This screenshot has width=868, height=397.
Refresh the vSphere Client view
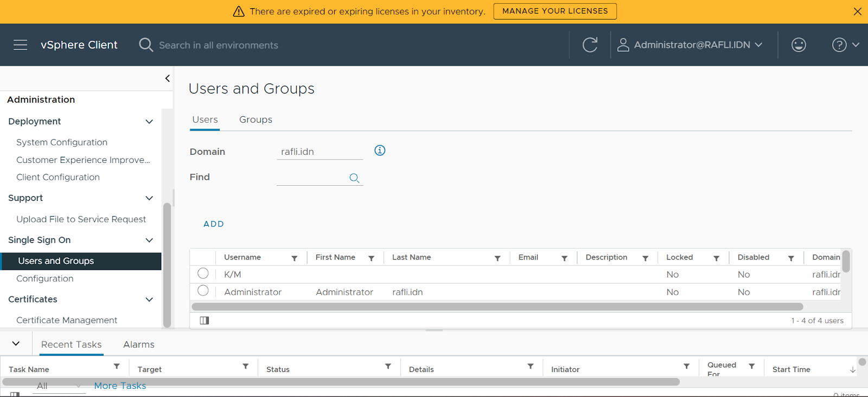coord(590,45)
